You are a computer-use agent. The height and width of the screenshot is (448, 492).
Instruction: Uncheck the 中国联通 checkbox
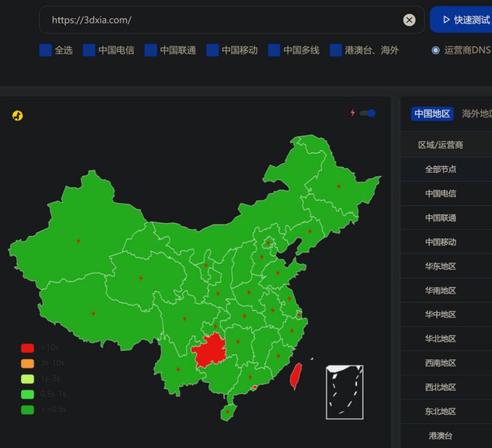151,50
